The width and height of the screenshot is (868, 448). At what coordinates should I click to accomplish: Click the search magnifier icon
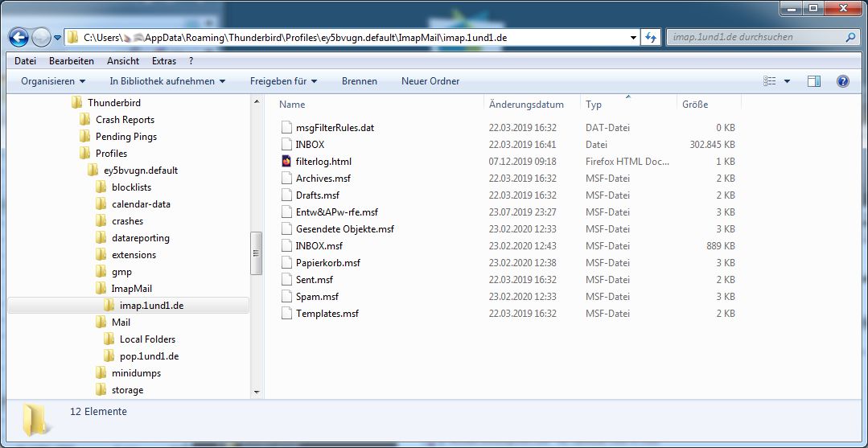(850, 37)
